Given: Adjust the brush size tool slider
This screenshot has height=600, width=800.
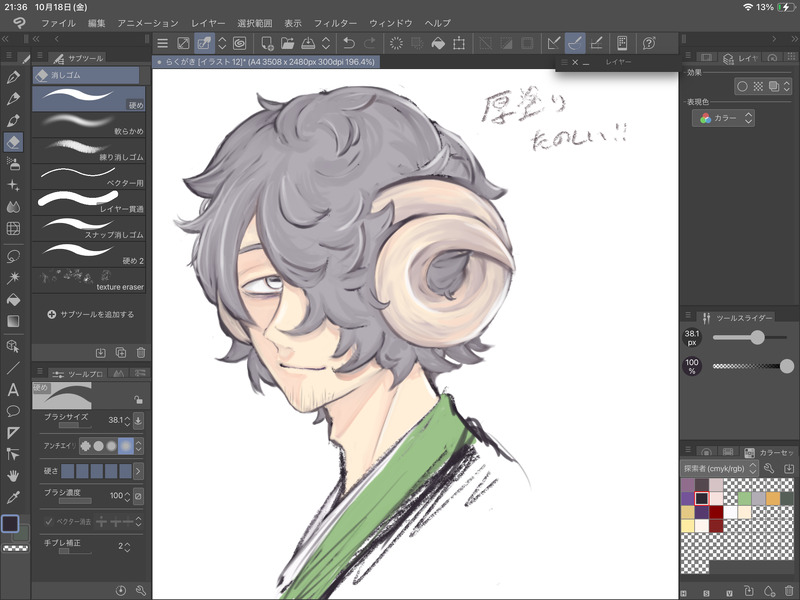Looking at the screenshot, I should pyautogui.click(x=750, y=337).
